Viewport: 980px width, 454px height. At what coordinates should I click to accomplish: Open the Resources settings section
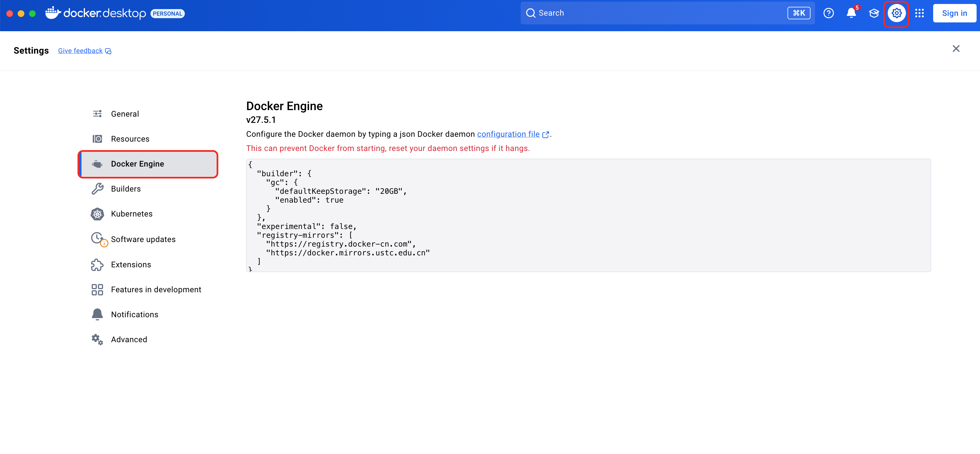tap(130, 139)
